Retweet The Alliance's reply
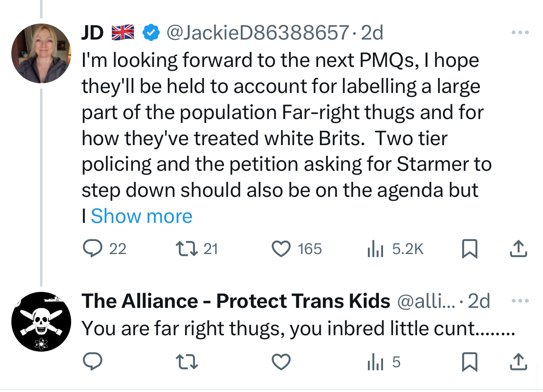Screen dimensions: 543x392 coord(186,362)
